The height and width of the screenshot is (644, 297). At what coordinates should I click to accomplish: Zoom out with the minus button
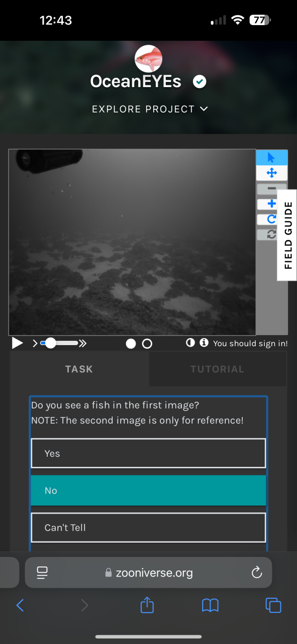click(272, 189)
